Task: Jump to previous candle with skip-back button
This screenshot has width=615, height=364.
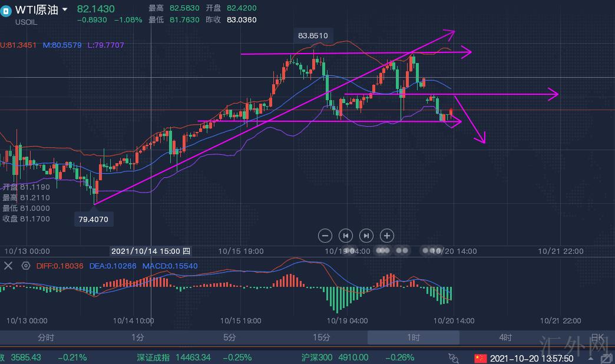Action: 346,236
